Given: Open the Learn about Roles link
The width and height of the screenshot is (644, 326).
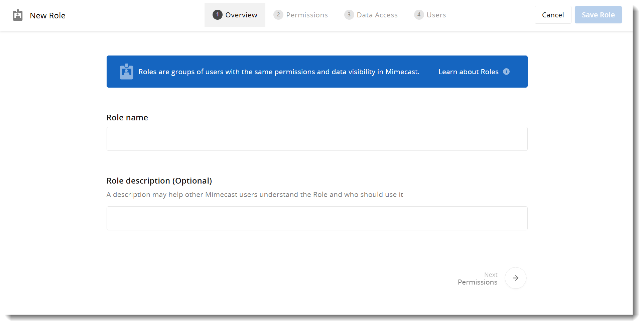Looking at the screenshot, I should pyautogui.click(x=468, y=72).
